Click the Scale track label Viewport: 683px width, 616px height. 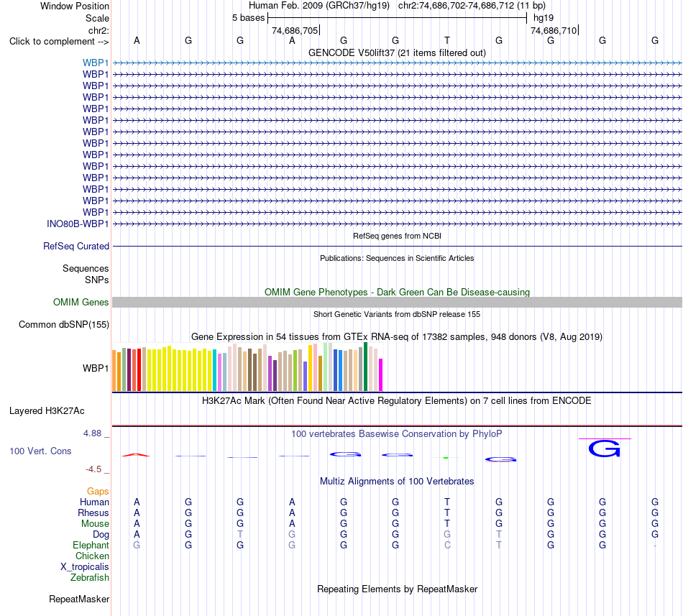(x=97, y=18)
